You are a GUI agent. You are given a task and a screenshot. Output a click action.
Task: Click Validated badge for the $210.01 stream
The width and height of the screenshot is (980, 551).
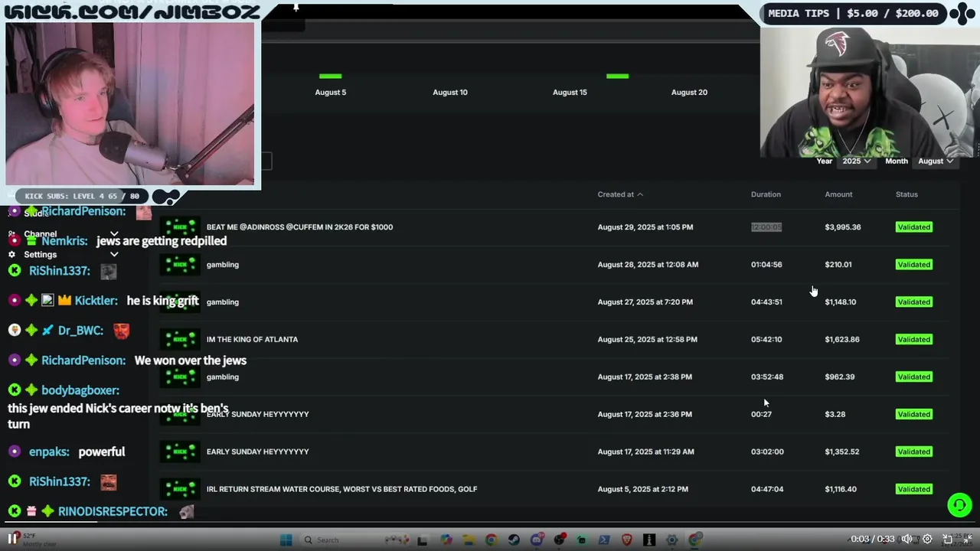pos(914,265)
